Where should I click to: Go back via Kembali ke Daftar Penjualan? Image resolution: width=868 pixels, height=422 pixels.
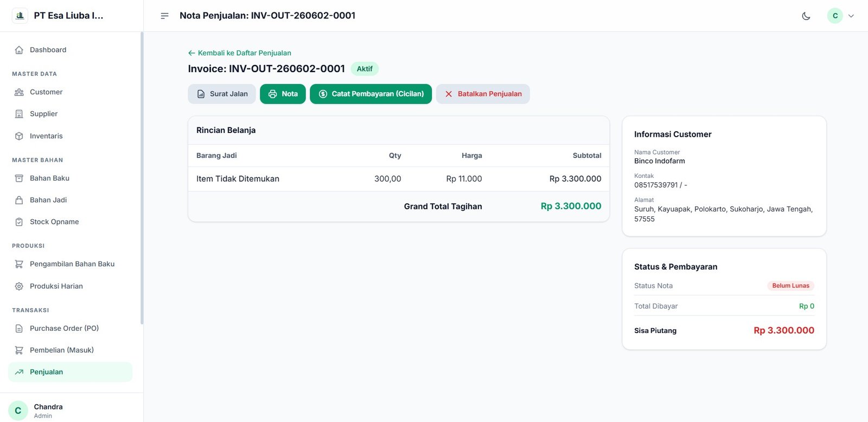click(x=239, y=53)
